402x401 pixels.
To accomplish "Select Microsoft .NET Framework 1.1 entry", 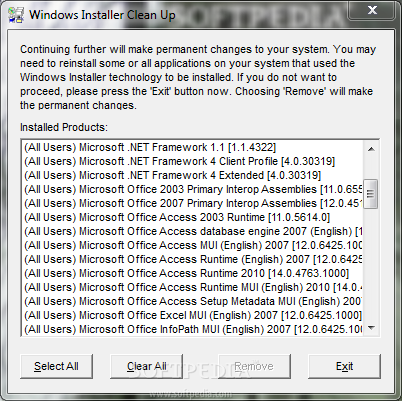I will [193, 147].
